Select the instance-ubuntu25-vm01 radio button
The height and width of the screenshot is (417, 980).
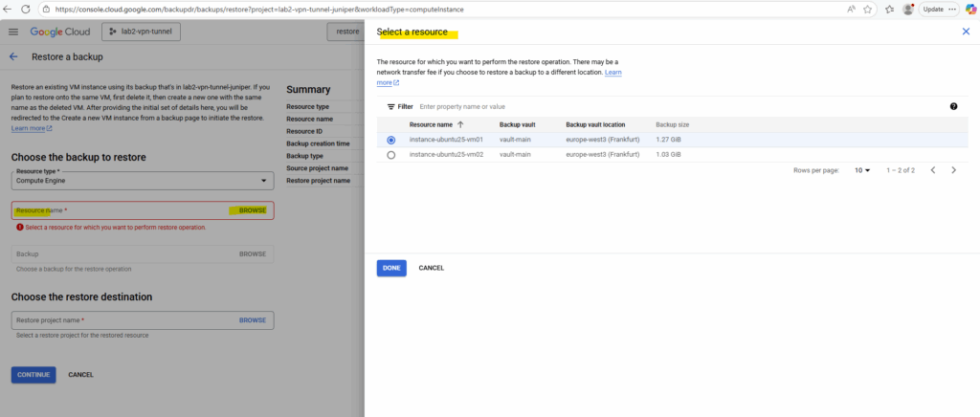(x=391, y=140)
